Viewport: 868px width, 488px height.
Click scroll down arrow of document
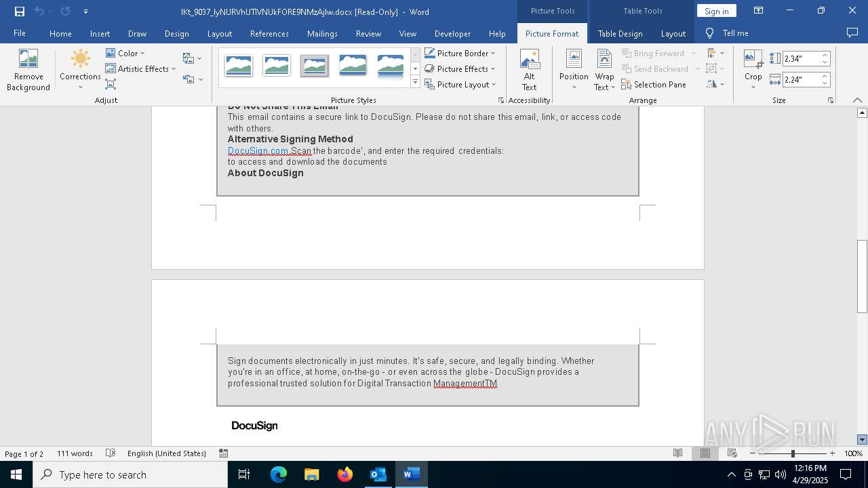coord(862,440)
